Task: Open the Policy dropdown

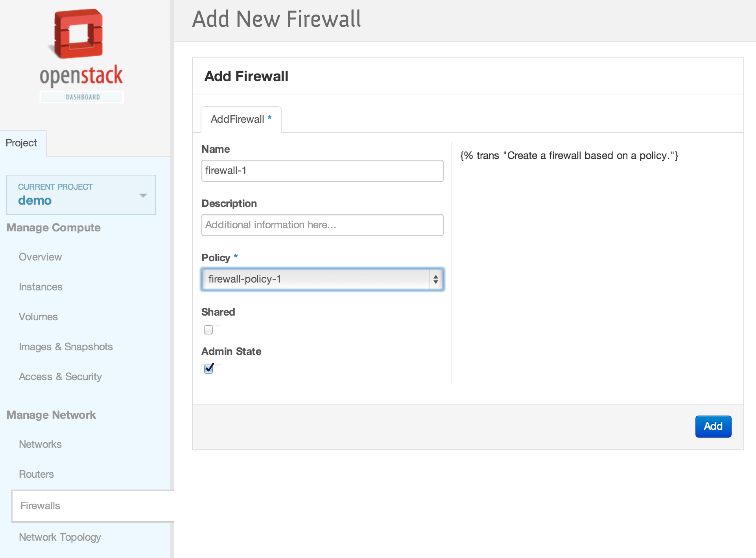Action: coord(315,279)
